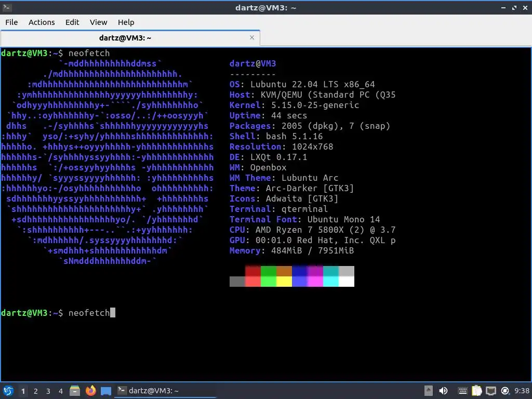Close the qterminal window
The height and width of the screenshot is (399, 532).
(525, 7)
